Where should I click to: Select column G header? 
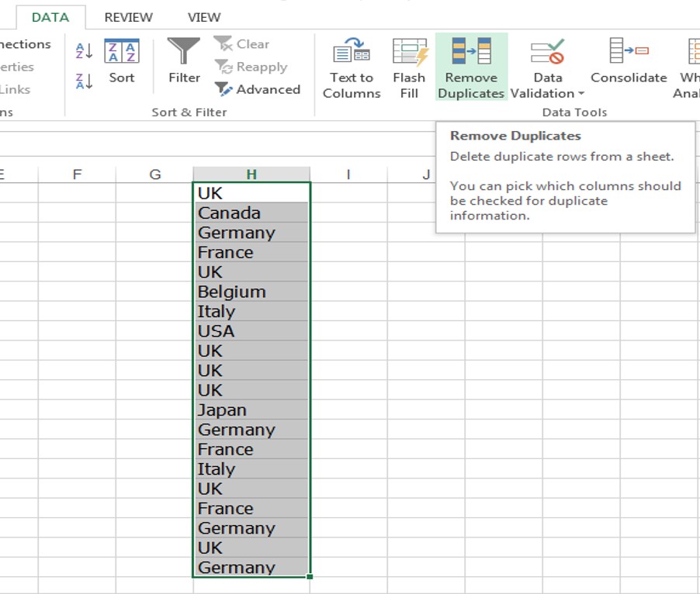coord(154,174)
